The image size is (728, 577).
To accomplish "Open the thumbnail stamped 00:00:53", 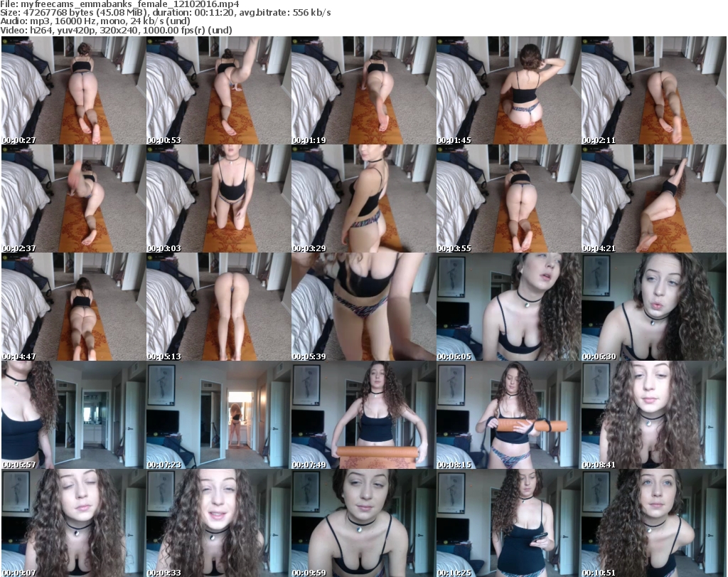I will 218,90.
